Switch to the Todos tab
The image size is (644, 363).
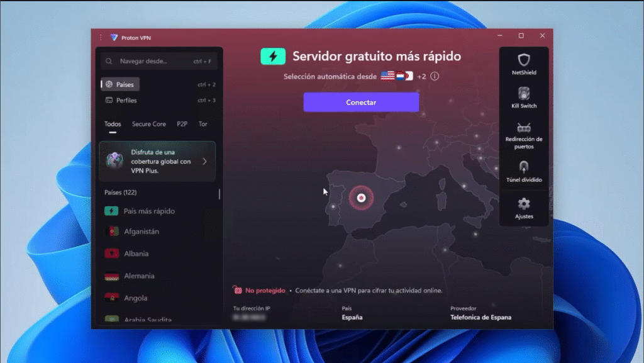click(113, 124)
